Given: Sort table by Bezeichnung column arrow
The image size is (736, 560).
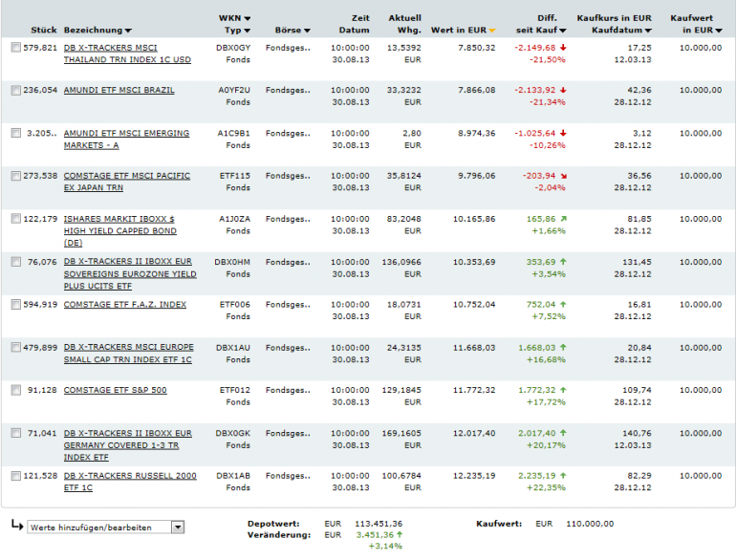Looking at the screenshot, I should pyautogui.click(x=128, y=32).
